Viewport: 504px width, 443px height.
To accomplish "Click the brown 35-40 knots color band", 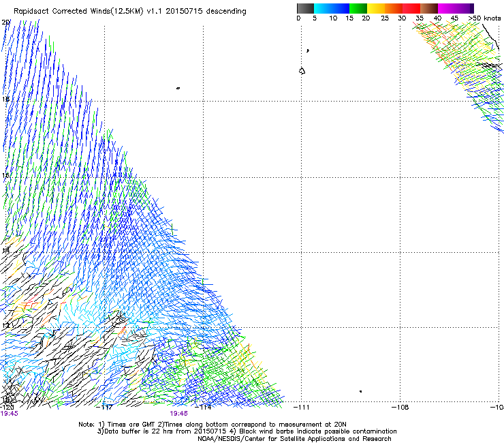I will tap(429, 8).
